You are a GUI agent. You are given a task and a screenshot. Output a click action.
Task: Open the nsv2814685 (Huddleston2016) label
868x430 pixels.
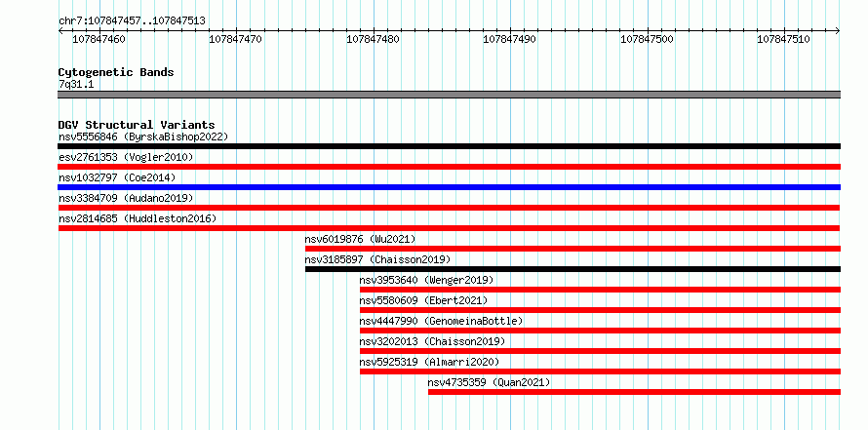(x=138, y=218)
